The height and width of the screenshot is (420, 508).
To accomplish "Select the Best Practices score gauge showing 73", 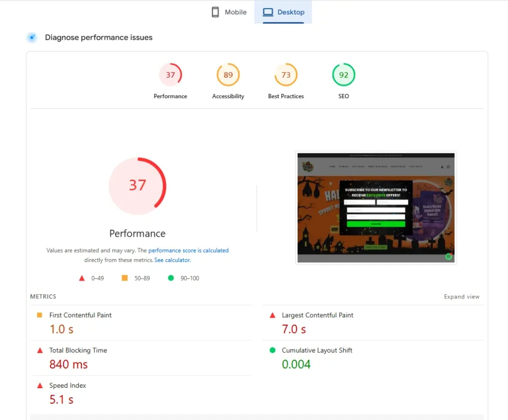I will point(286,74).
